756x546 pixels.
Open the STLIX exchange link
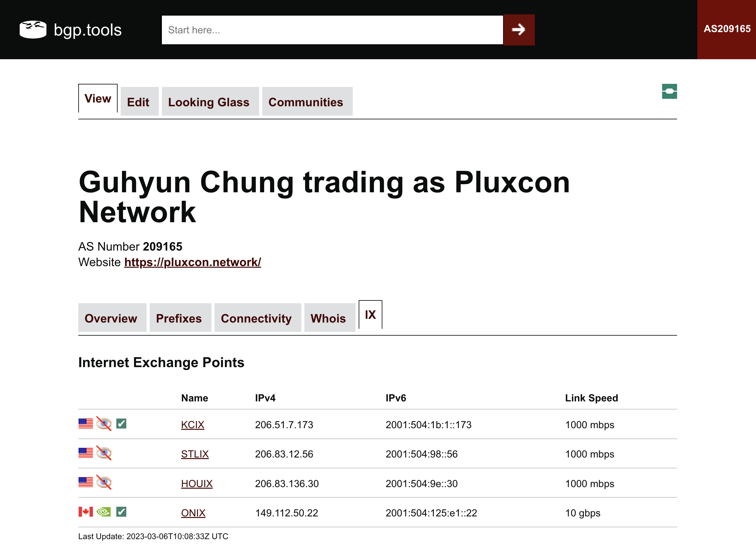(x=195, y=454)
